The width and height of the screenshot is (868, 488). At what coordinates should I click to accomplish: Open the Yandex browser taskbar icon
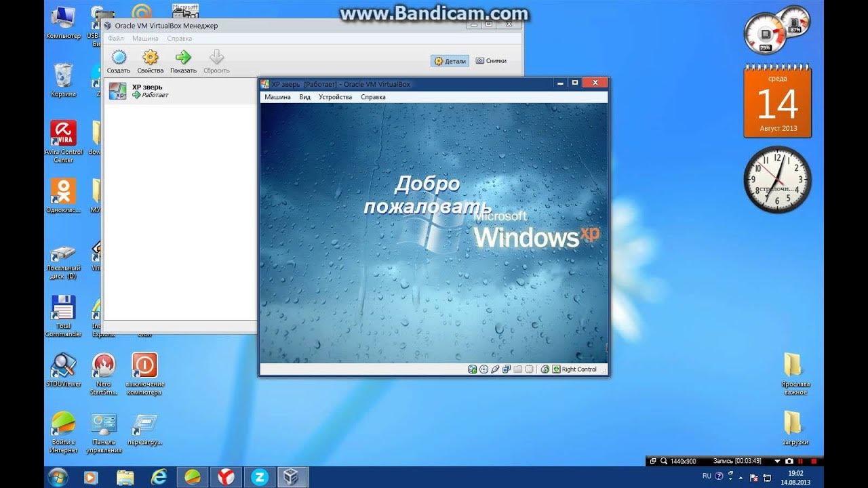(226, 477)
